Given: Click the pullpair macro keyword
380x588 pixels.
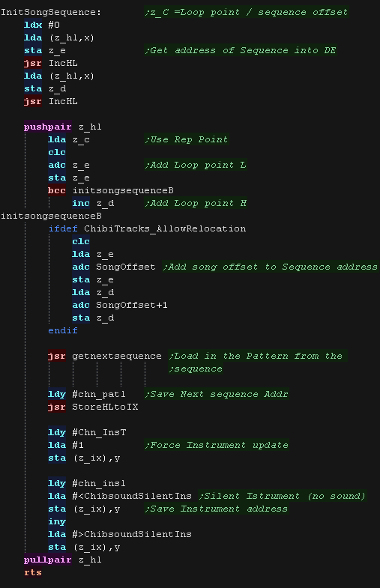Looking at the screenshot, I should [48, 560].
